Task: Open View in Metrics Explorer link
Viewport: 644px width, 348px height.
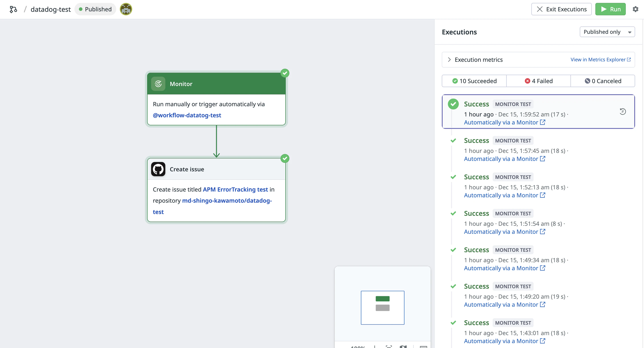Action: [x=600, y=60]
